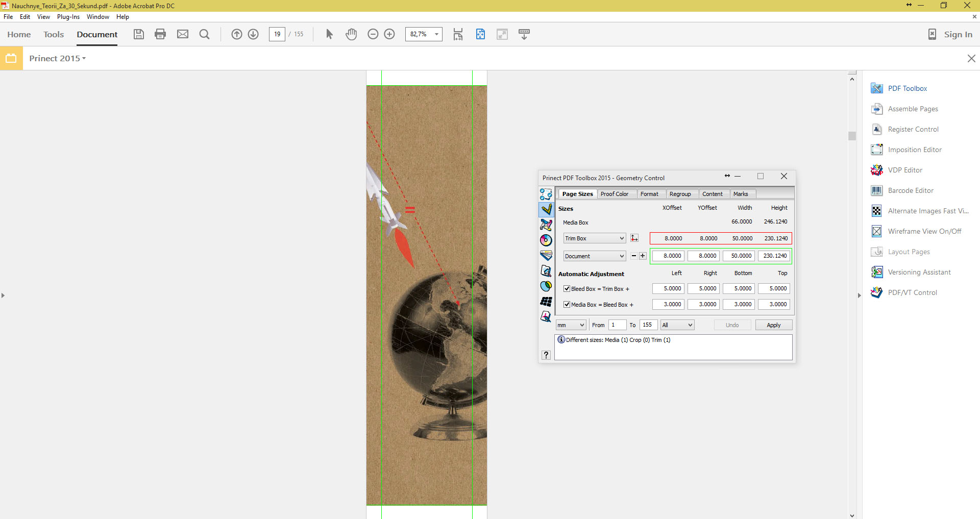980x519 pixels.
Task: Open the Window menu
Action: 98,17
